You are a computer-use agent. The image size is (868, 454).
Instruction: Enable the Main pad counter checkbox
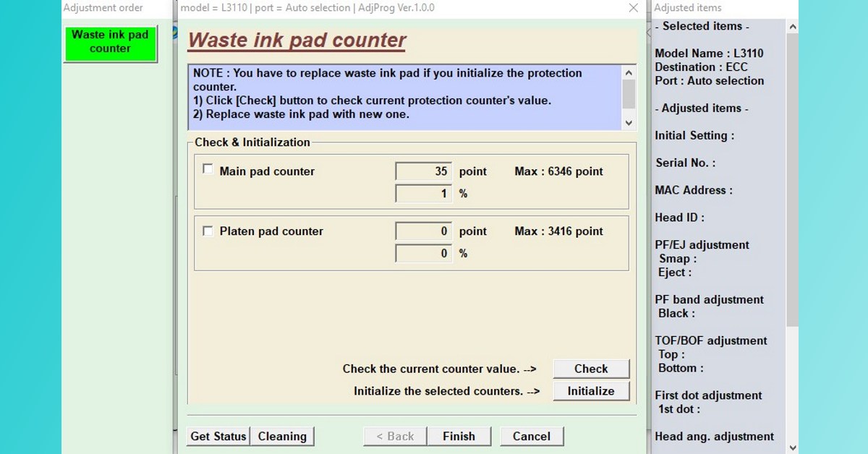pyautogui.click(x=208, y=170)
